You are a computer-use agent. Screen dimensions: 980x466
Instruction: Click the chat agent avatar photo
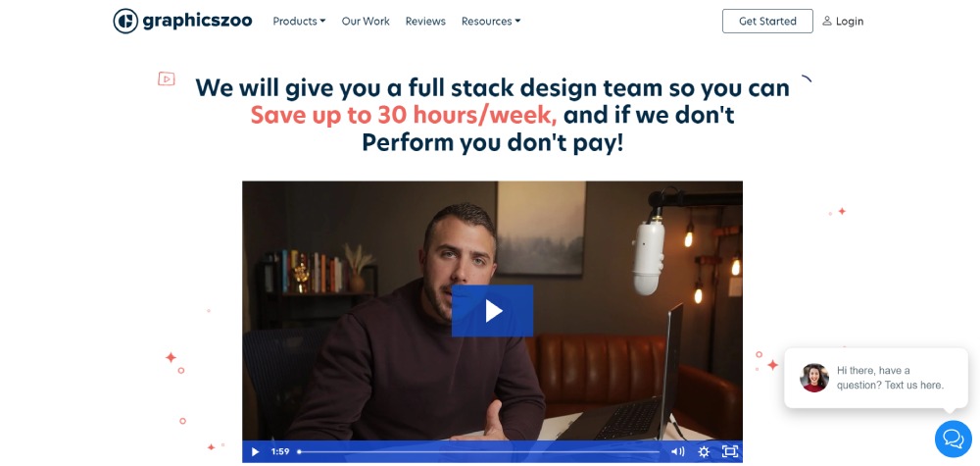[814, 378]
